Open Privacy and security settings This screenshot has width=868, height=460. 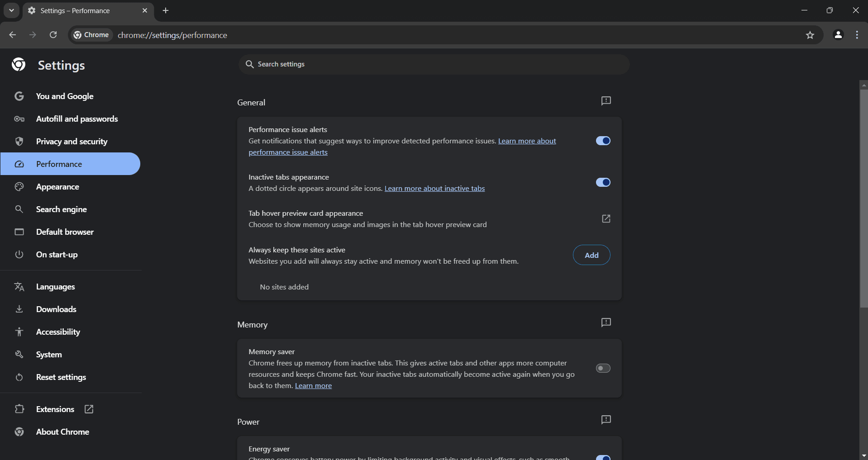[x=72, y=142]
